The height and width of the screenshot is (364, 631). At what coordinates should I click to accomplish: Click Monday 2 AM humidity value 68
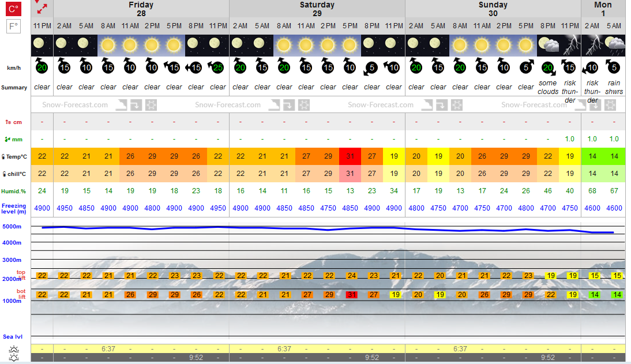592,191
